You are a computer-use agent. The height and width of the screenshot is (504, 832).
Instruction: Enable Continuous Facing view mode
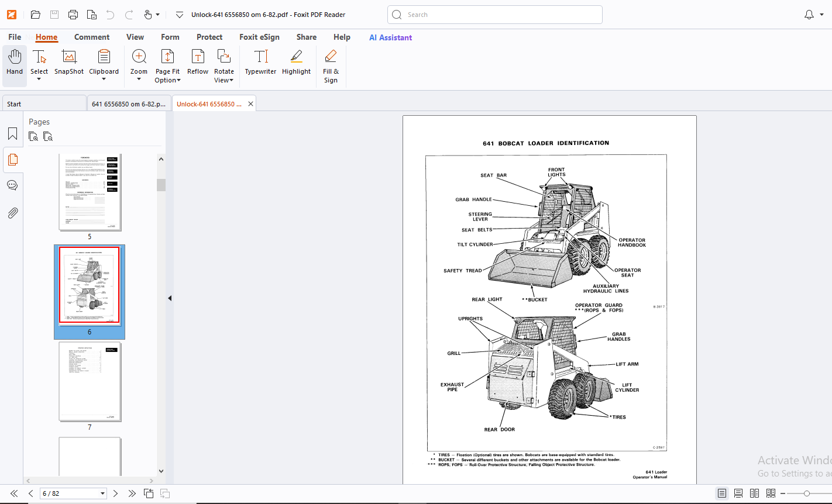tap(771, 493)
